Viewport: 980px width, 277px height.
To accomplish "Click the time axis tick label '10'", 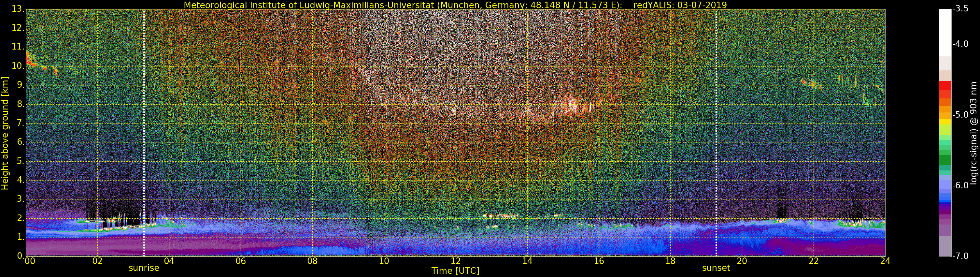I will [x=384, y=261].
